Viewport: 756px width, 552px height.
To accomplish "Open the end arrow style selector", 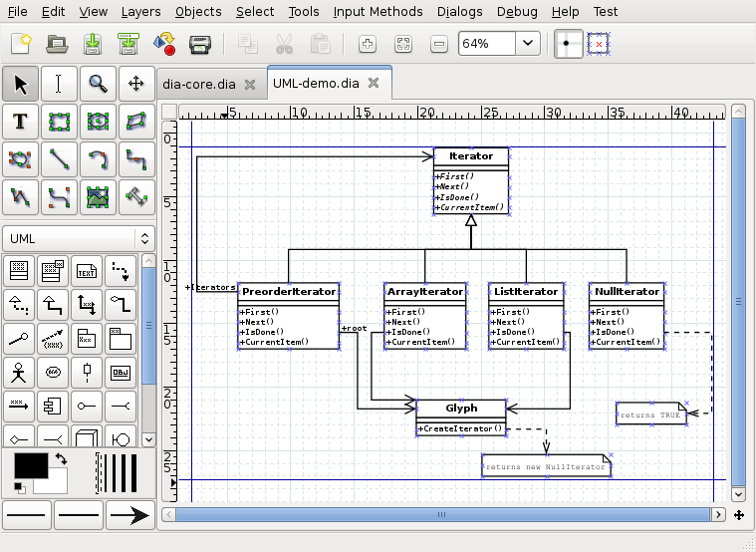I will 127,515.
